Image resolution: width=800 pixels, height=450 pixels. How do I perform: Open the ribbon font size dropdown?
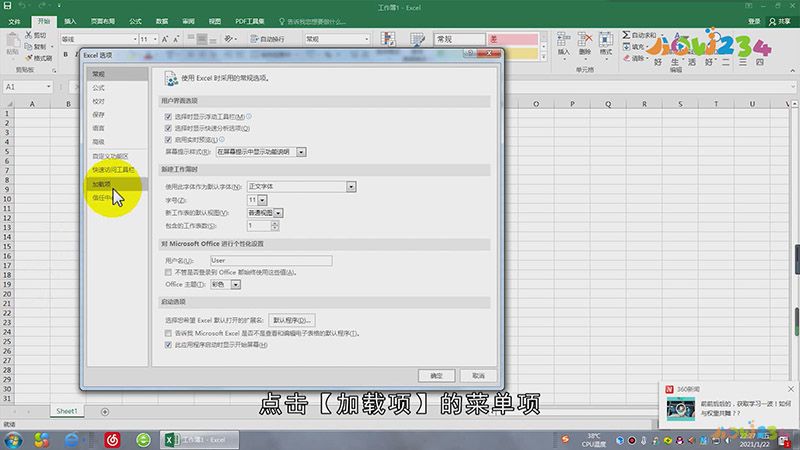pos(155,39)
